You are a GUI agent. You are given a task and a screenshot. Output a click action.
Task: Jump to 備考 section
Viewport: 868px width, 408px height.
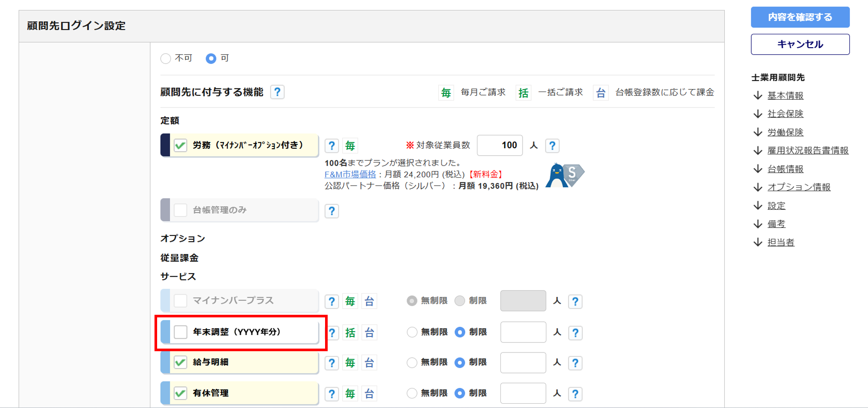coord(776,224)
